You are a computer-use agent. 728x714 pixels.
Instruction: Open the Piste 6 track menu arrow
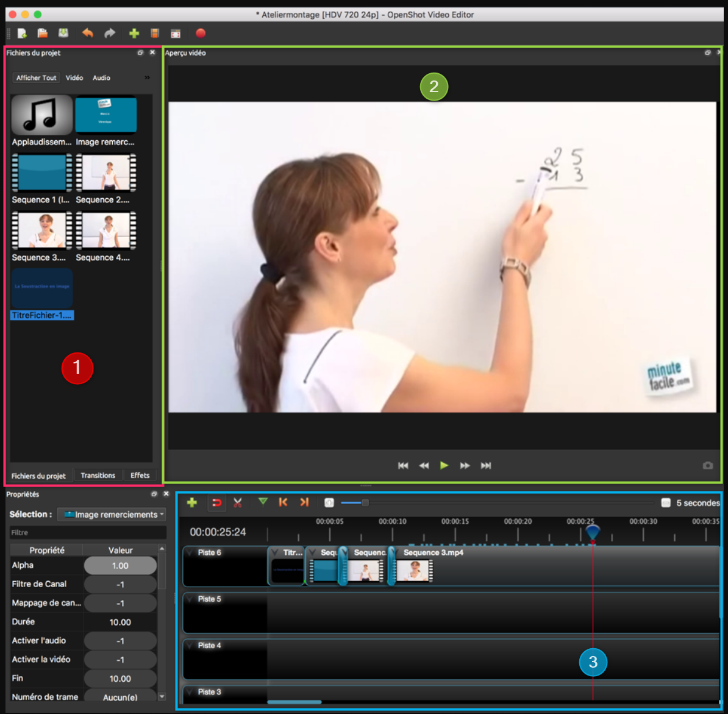point(190,552)
